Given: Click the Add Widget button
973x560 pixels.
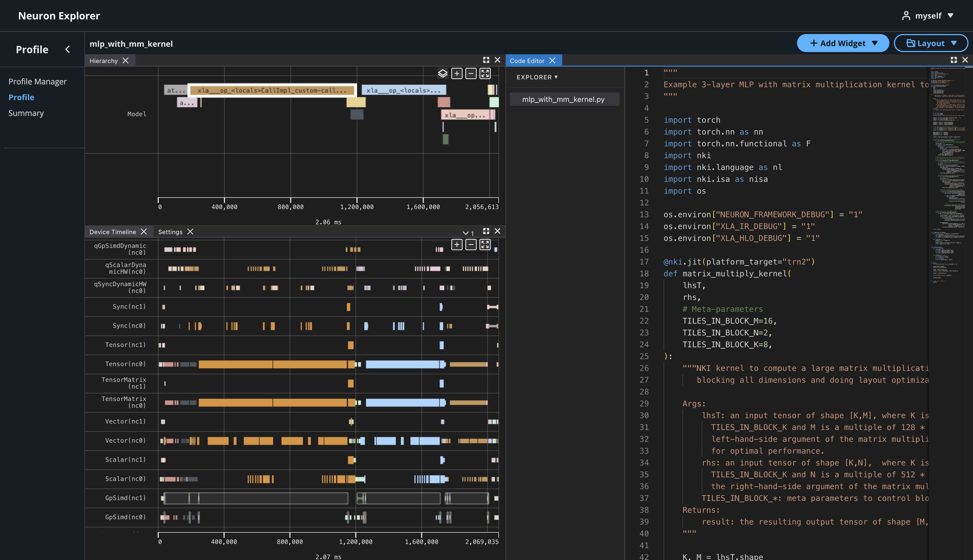Looking at the screenshot, I should (843, 43).
